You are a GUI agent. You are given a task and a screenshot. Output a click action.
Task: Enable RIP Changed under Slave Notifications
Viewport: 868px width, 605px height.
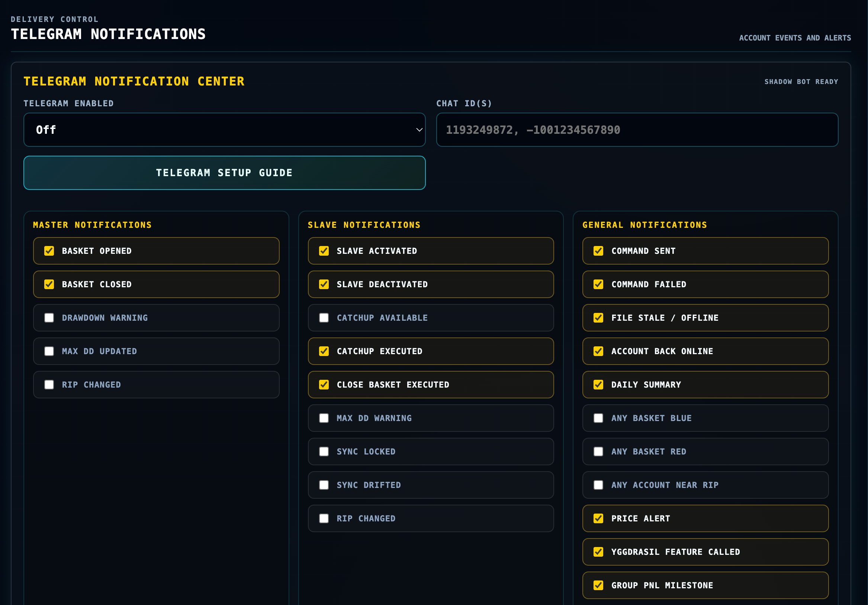(324, 518)
